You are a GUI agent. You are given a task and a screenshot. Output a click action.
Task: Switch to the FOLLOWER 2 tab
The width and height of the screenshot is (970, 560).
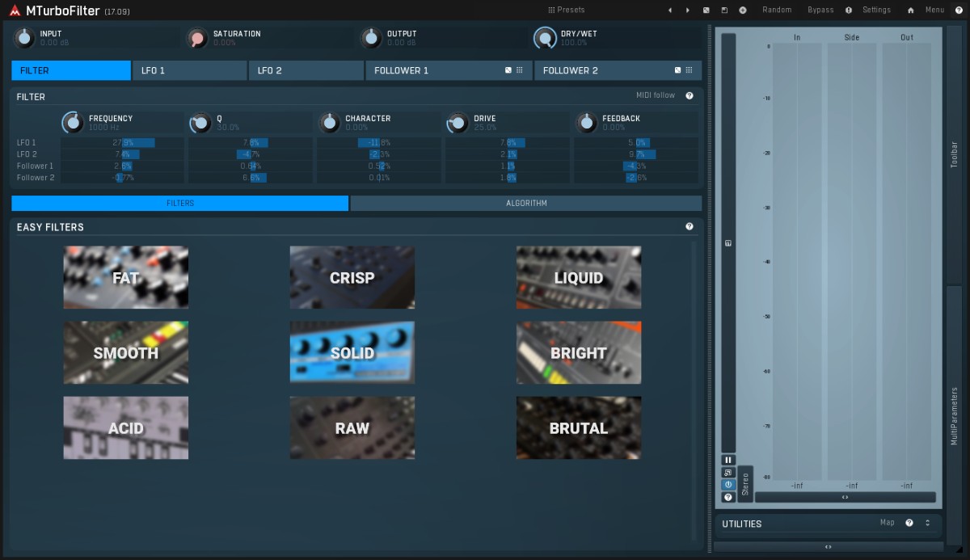pyautogui.click(x=618, y=70)
